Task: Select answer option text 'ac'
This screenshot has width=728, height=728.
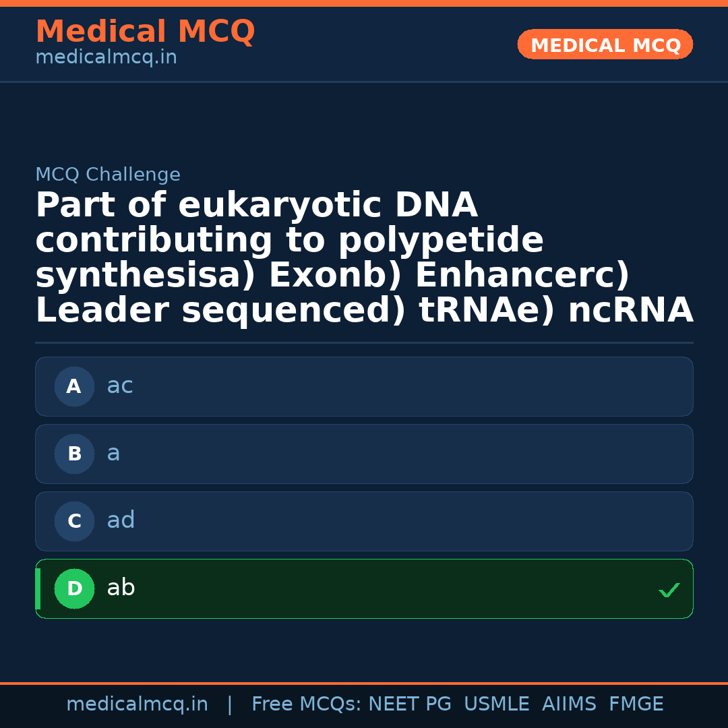Action: [120, 386]
